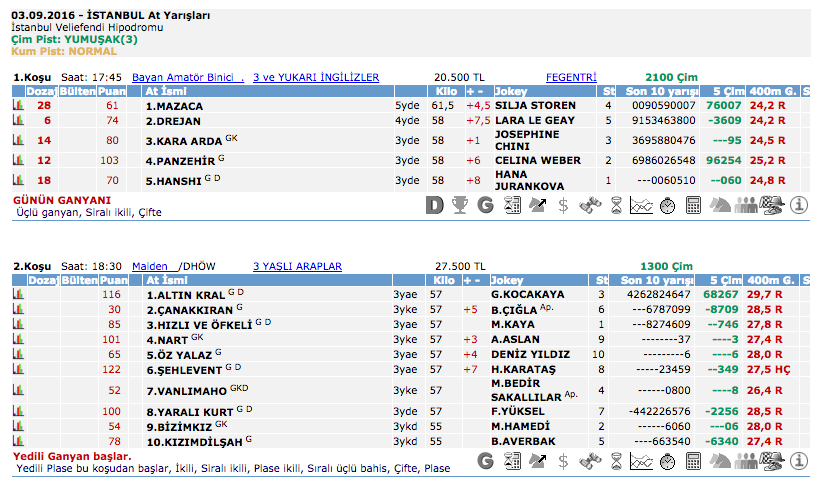The width and height of the screenshot is (832, 489).
Task: Open the stopwatch icon for race 1
Action: tap(668, 205)
